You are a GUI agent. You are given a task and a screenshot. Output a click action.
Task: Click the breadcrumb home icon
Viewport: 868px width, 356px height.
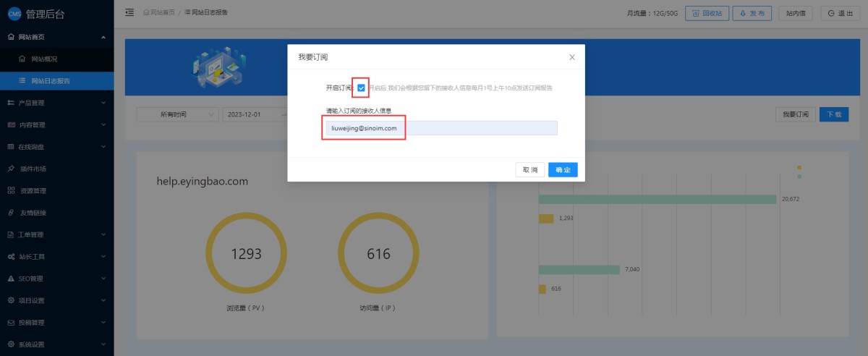tap(147, 13)
